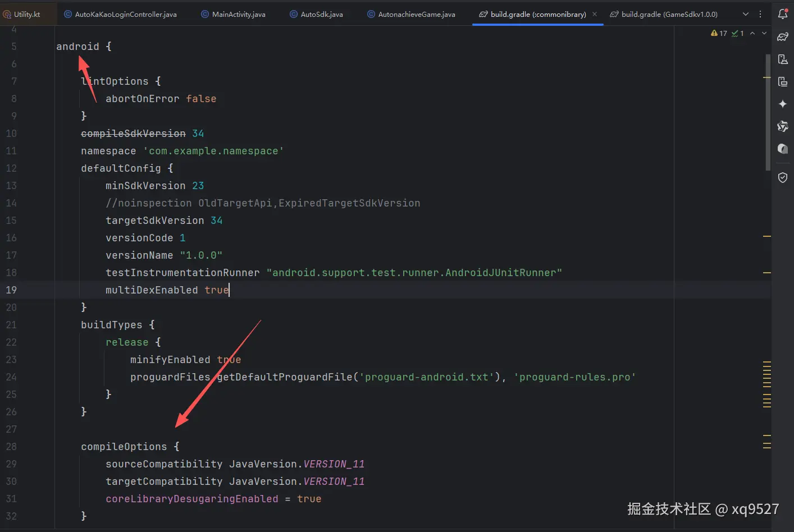794x532 pixels.
Task: Click the 'defaultConfig' block name
Action: coord(121,168)
